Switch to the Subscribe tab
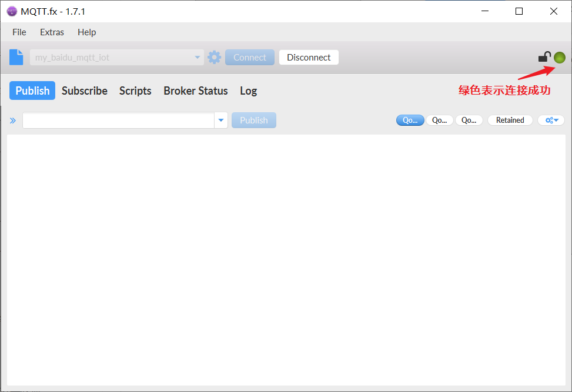 click(85, 91)
